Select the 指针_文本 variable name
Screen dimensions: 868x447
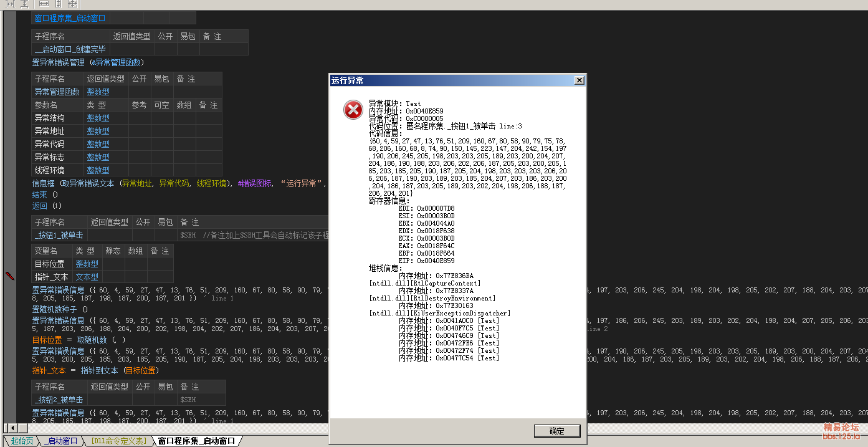[52, 277]
